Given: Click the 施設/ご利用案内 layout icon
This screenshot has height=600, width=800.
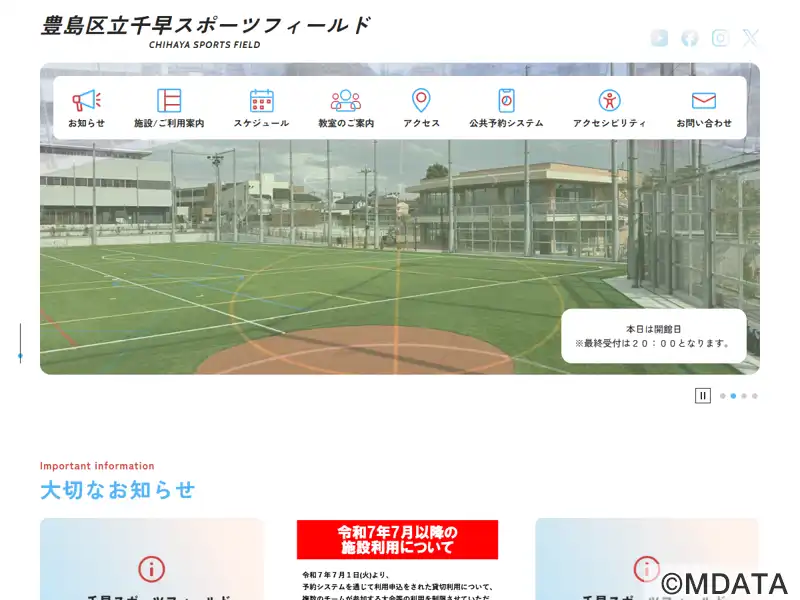Looking at the screenshot, I should point(169,101).
